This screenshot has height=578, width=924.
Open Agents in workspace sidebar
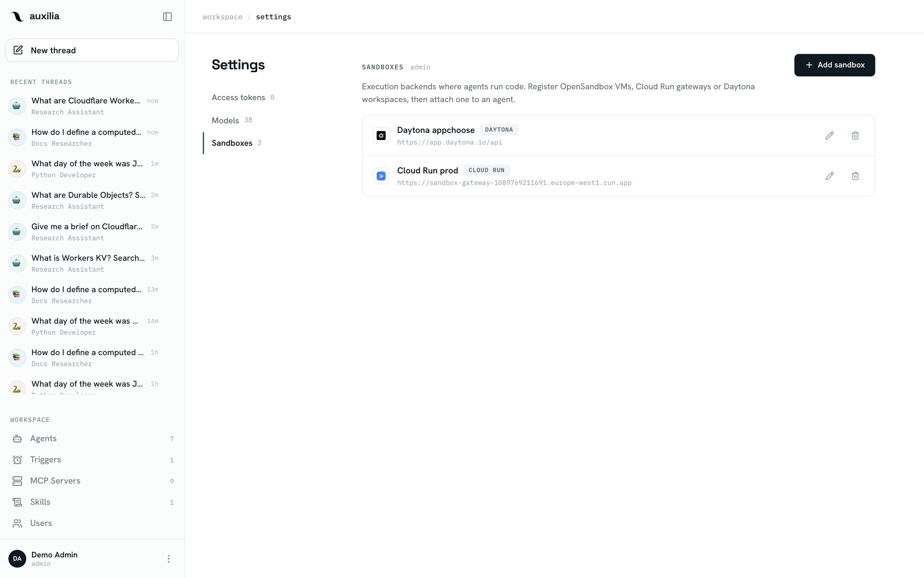92,438
